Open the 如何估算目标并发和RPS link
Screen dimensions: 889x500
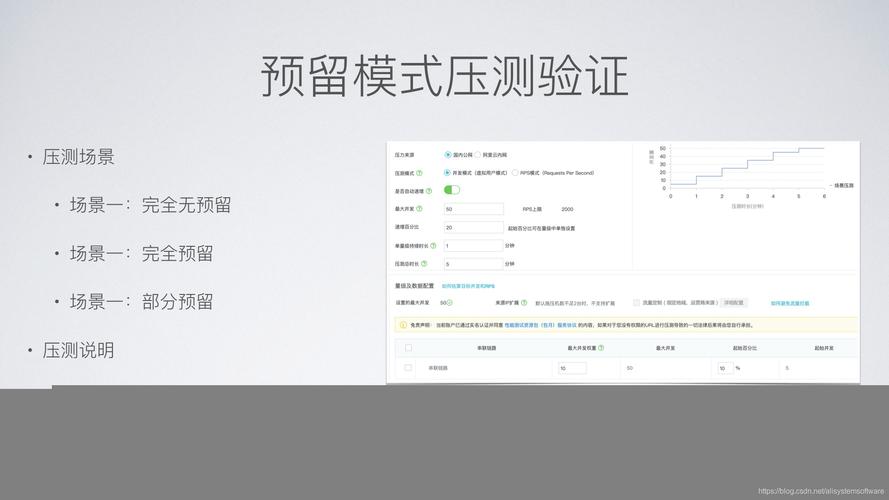468,286
